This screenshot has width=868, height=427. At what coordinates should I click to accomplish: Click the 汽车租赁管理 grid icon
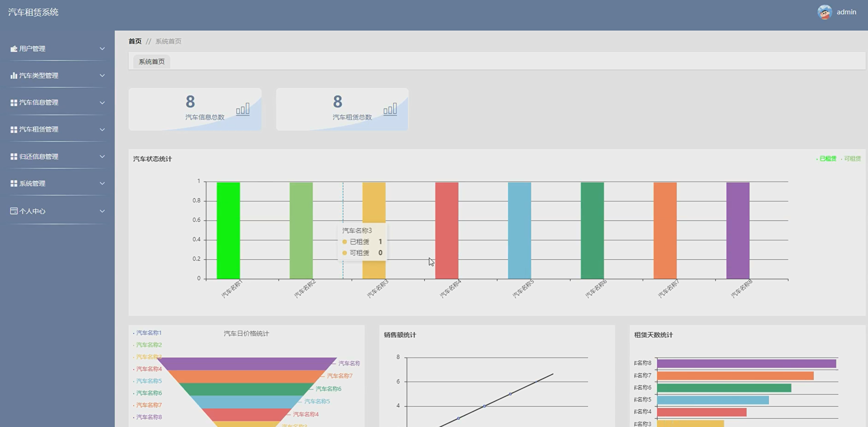(x=14, y=129)
